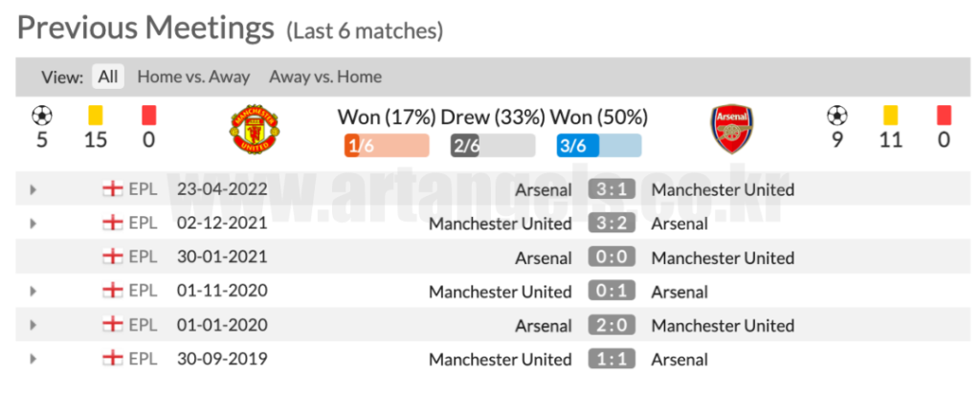Expand the 30-09-2019 match row
The image size is (980, 393).
pos(33,360)
